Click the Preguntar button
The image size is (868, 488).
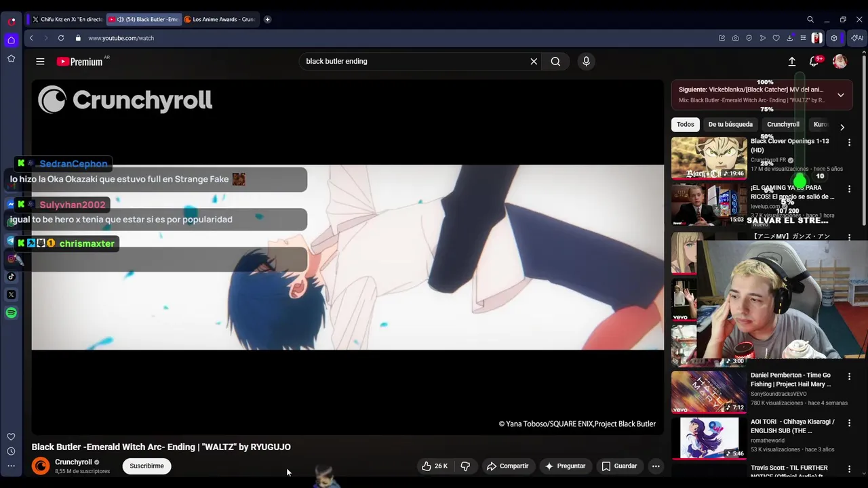(x=565, y=466)
